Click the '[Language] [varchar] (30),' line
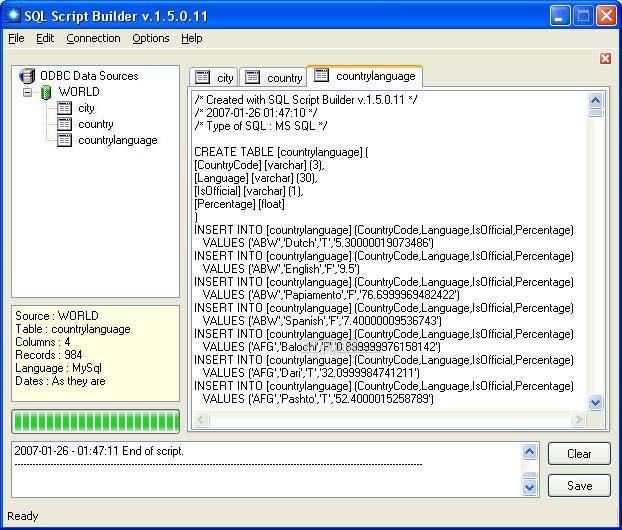The height and width of the screenshot is (530, 622). click(256, 178)
